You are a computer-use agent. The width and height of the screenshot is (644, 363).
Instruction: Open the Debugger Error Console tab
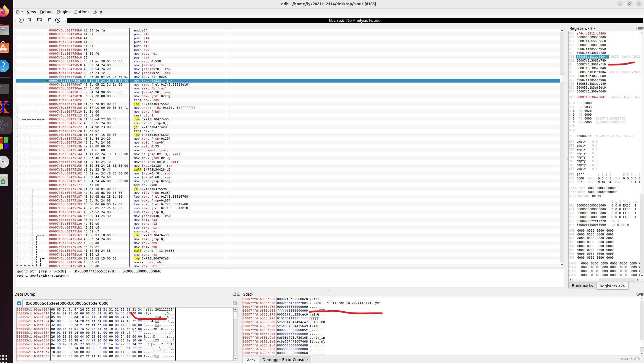[x=285, y=360]
